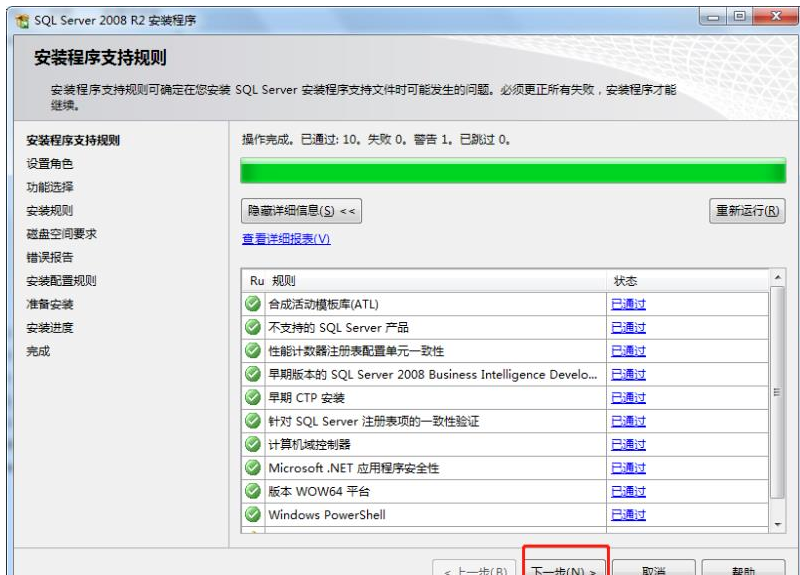800x575 pixels.
Task: Select row 性能计数器注册表配置单元一致性 text
Action: [x=356, y=351]
